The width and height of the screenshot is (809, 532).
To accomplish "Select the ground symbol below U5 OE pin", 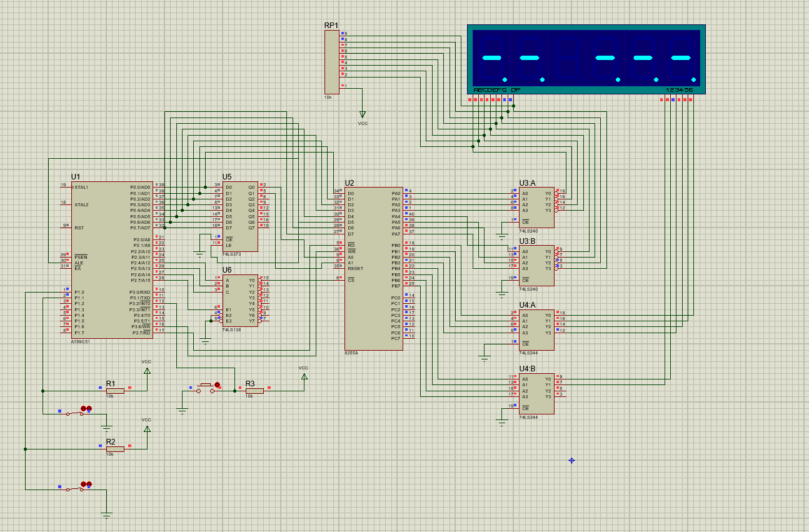I will pyautogui.click(x=199, y=254).
